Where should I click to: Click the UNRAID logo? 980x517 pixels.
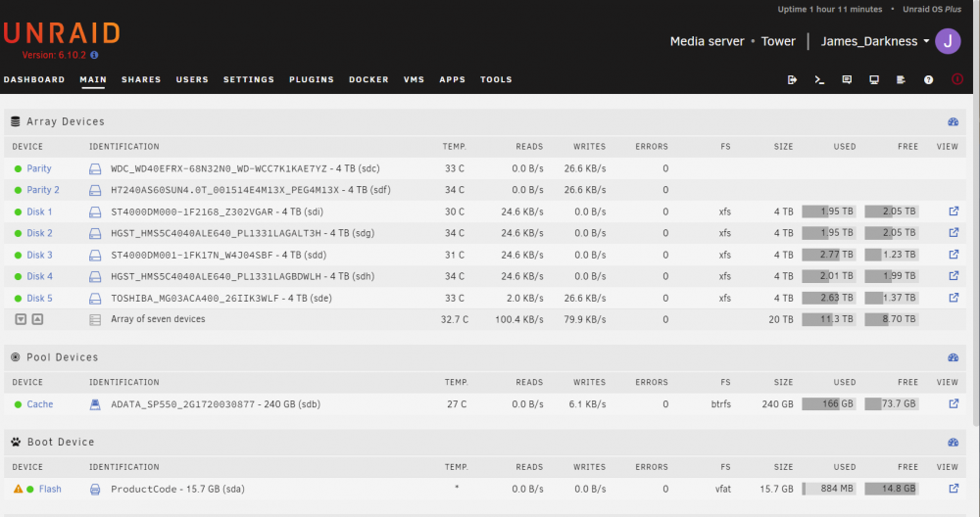(62, 33)
